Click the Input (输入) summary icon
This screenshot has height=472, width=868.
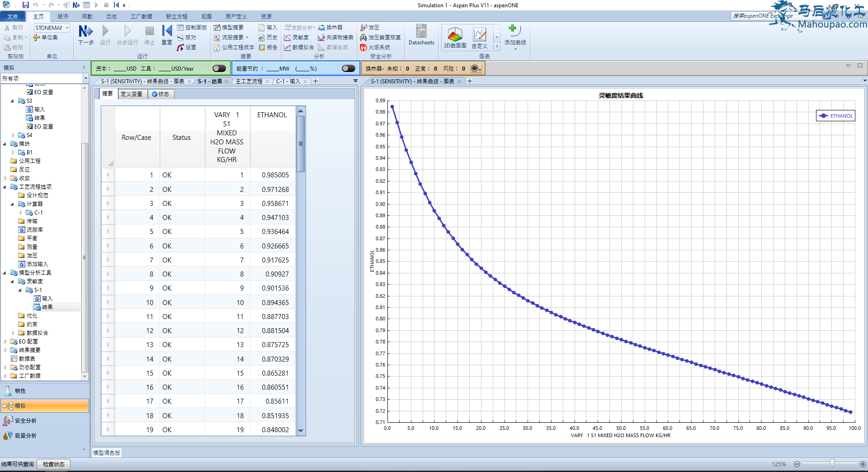(x=268, y=28)
